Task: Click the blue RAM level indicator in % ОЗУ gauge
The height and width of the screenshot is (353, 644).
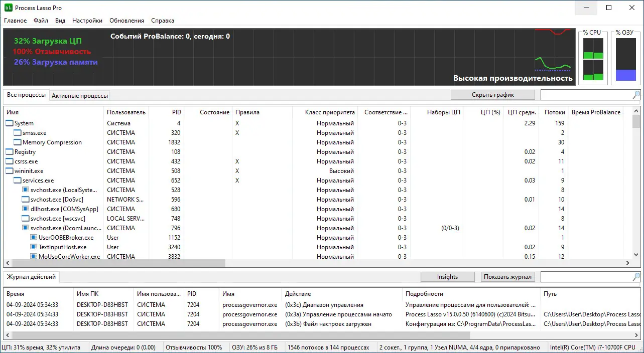Action: [x=625, y=75]
